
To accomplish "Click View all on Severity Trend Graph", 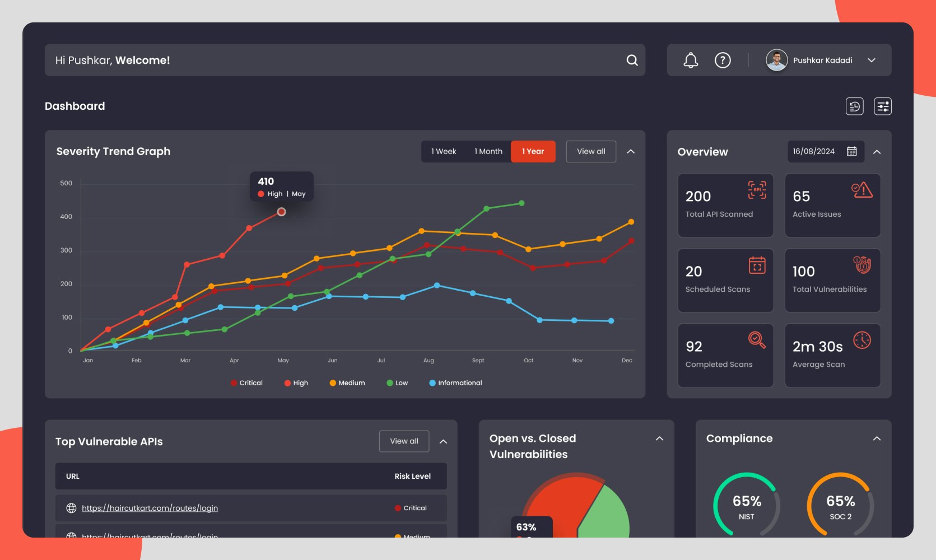I will [x=591, y=151].
